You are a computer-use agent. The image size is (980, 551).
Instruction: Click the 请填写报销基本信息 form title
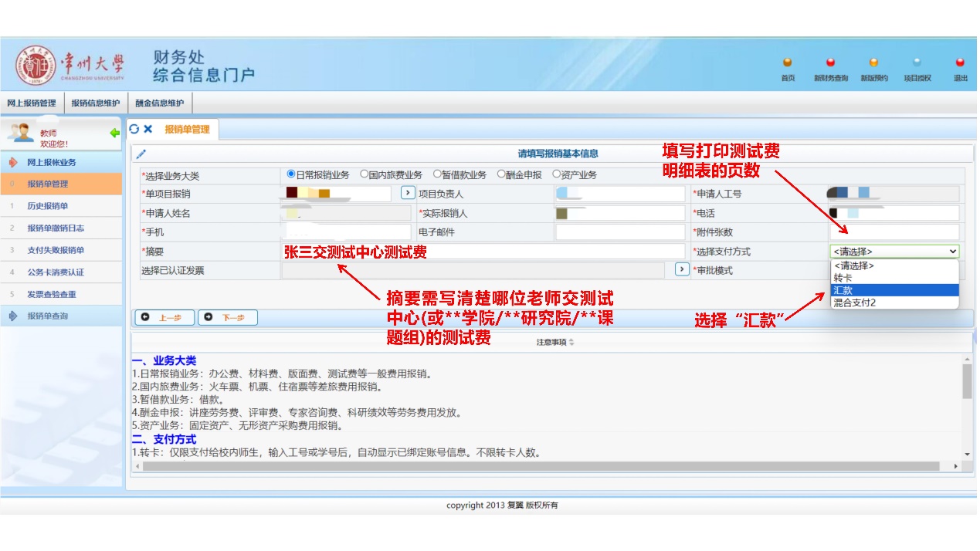point(558,154)
